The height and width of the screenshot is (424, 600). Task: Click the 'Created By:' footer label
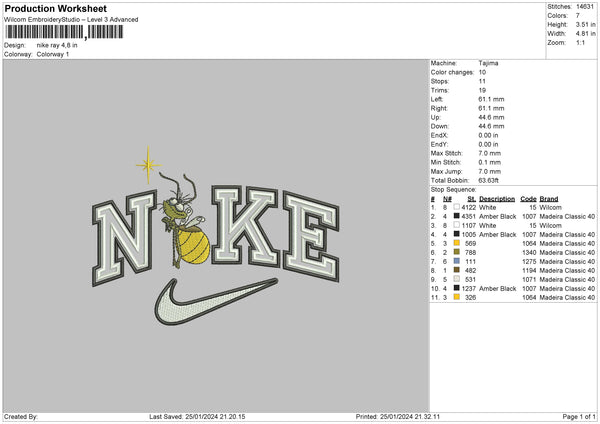21,416
